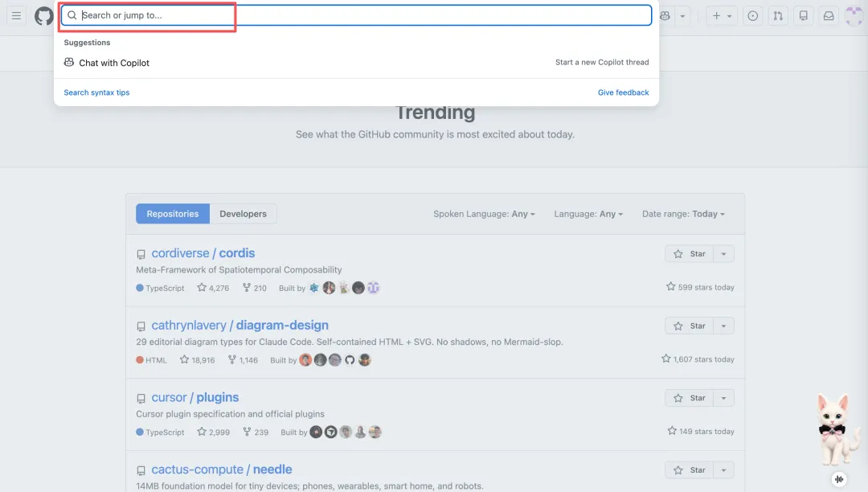Click the 1,607 stars today text
This screenshot has height=492, width=868.
point(698,359)
